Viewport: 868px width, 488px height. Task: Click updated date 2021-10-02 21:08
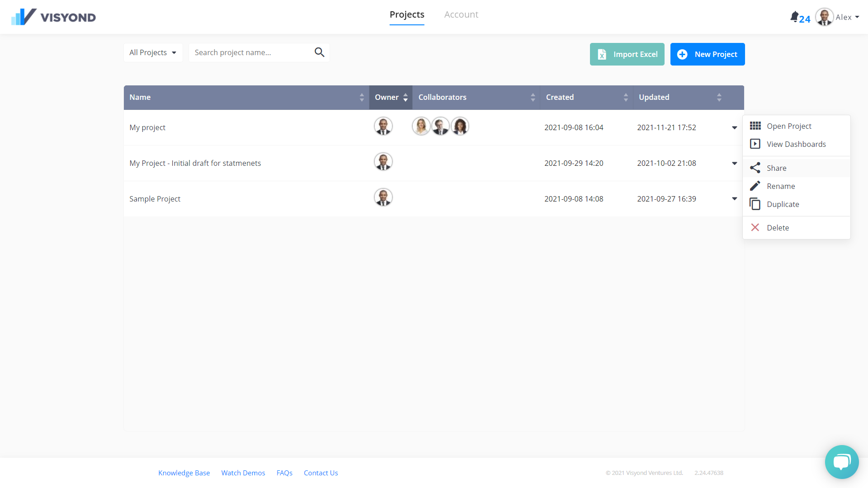(667, 163)
